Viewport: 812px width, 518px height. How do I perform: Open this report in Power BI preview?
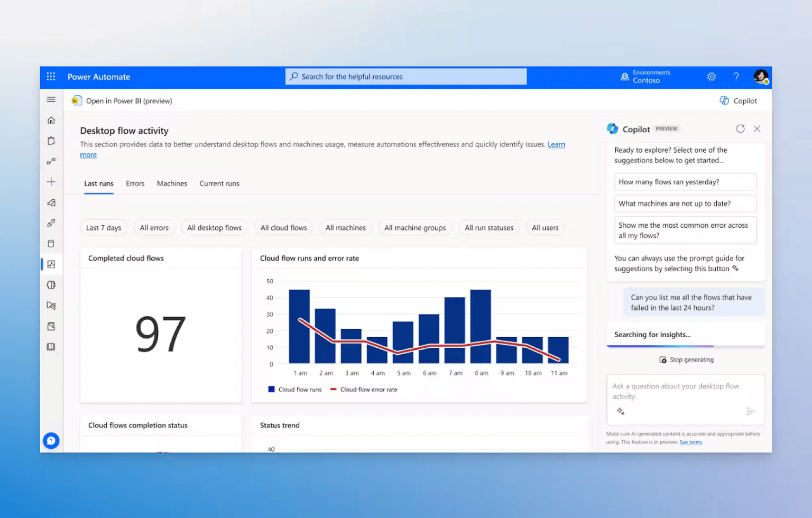click(x=122, y=100)
